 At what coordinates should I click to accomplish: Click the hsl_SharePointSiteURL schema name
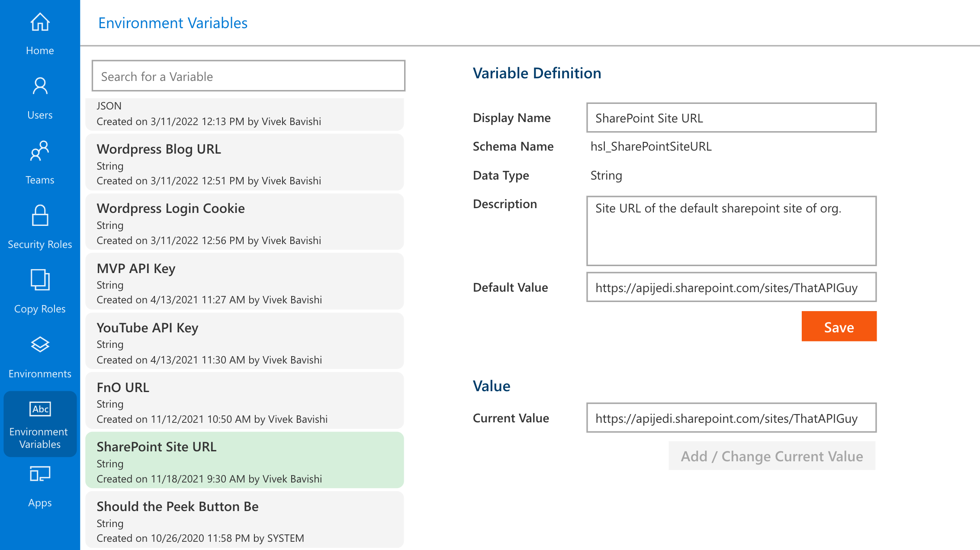pyautogui.click(x=651, y=146)
